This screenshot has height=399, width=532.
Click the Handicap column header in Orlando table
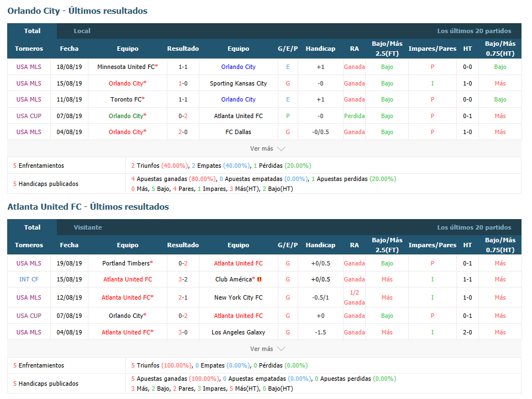tap(320, 49)
